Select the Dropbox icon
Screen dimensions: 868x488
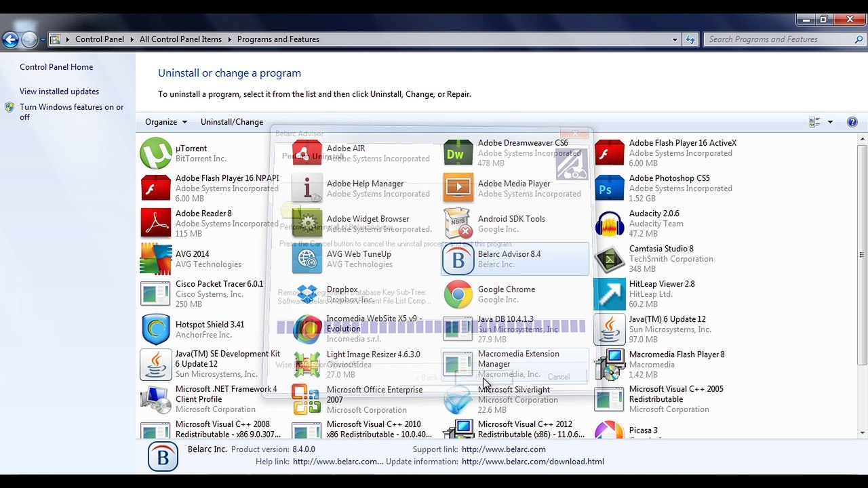coord(307,294)
